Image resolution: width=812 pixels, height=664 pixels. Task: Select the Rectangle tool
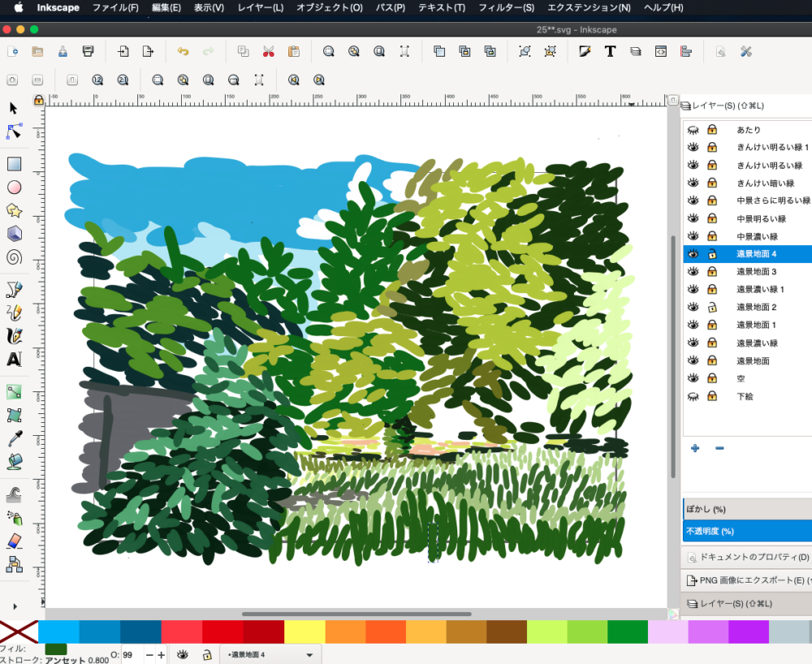coord(14,164)
